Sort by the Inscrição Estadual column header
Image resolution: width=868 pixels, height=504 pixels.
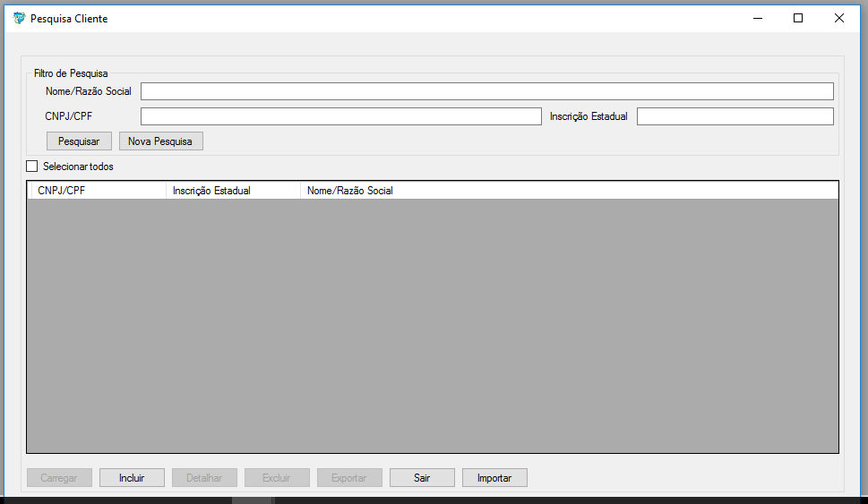pyautogui.click(x=233, y=191)
